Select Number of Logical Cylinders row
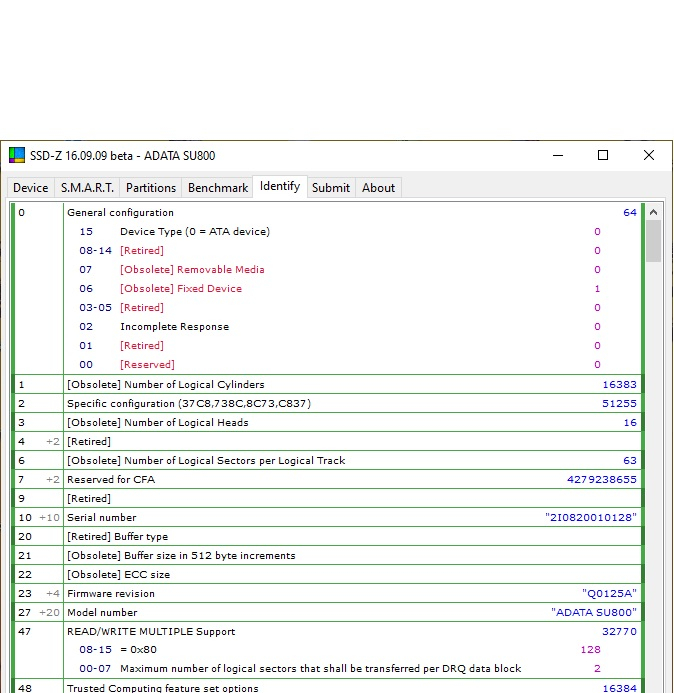 (x=327, y=385)
